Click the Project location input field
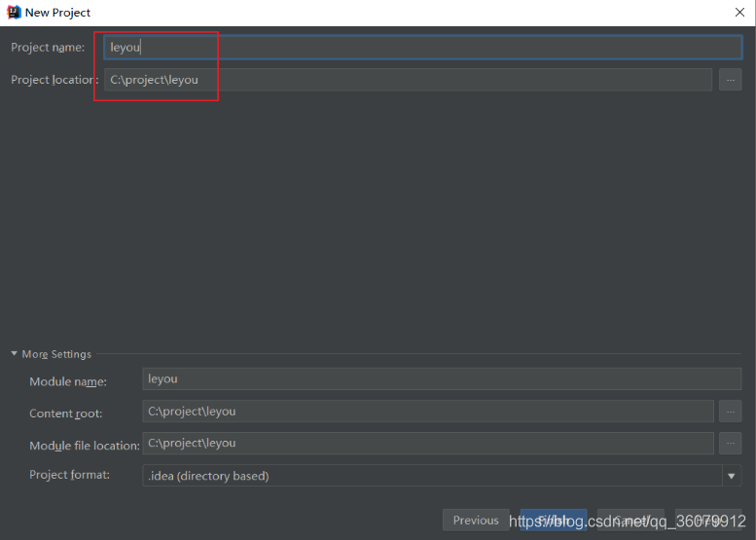This screenshot has width=756, height=540. click(408, 80)
